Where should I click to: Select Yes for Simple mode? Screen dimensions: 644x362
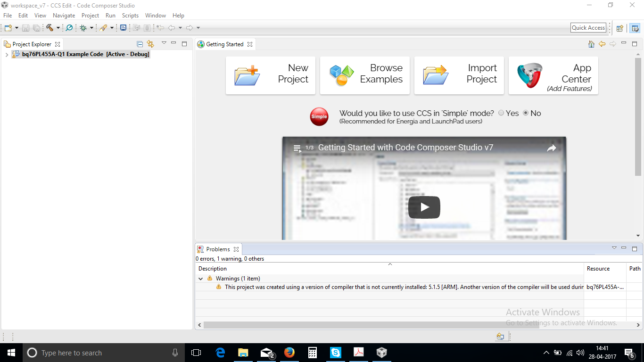pyautogui.click(x=501, y=113)
